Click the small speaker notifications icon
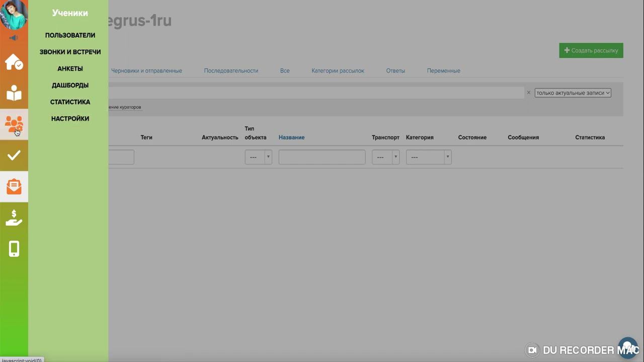 [14, 38]
